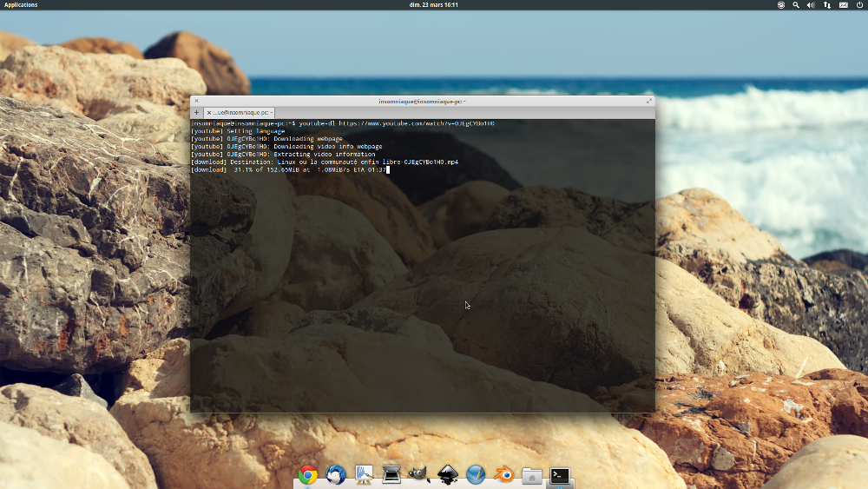Close the insomniaque-pc terminal tab

[x=208, y=112]
